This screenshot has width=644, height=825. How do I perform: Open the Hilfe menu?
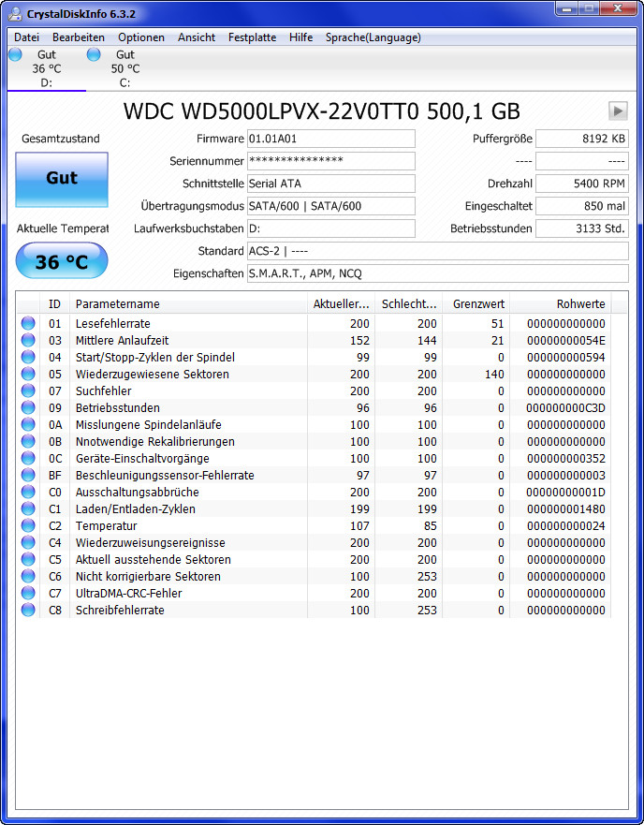pyautogui.click(x=300, y=37)
